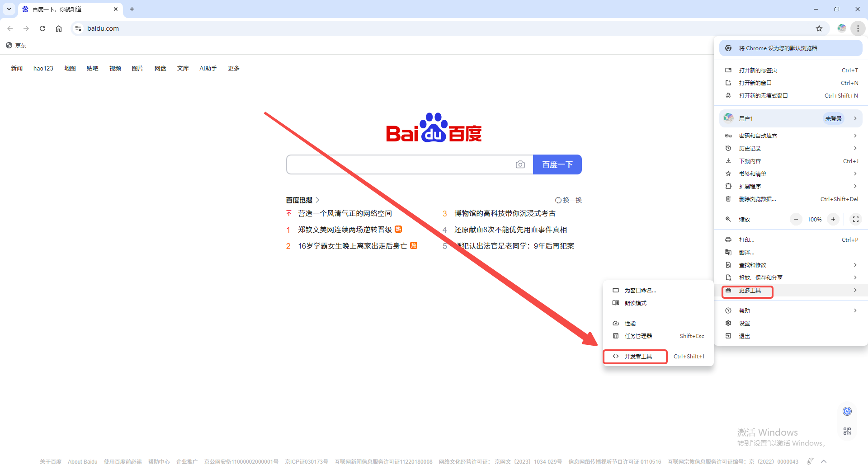Open 关于百度 footer link

coord(51,462)
